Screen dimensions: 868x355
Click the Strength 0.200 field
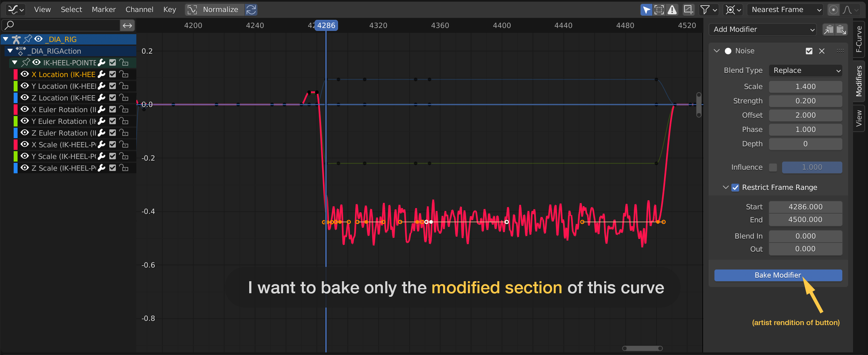(x=805, y=101)
